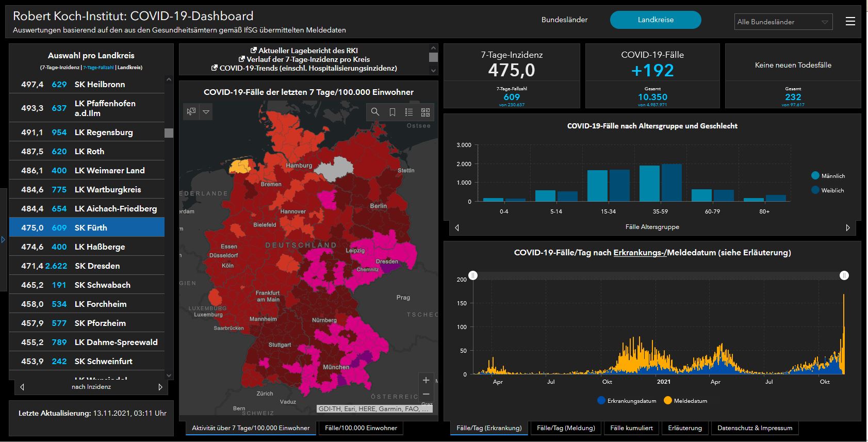Open the map bookmarks icon
Image resolution: width=868 pixels, height=442 pixels.
pyautogui.click(x=392, y=112)
